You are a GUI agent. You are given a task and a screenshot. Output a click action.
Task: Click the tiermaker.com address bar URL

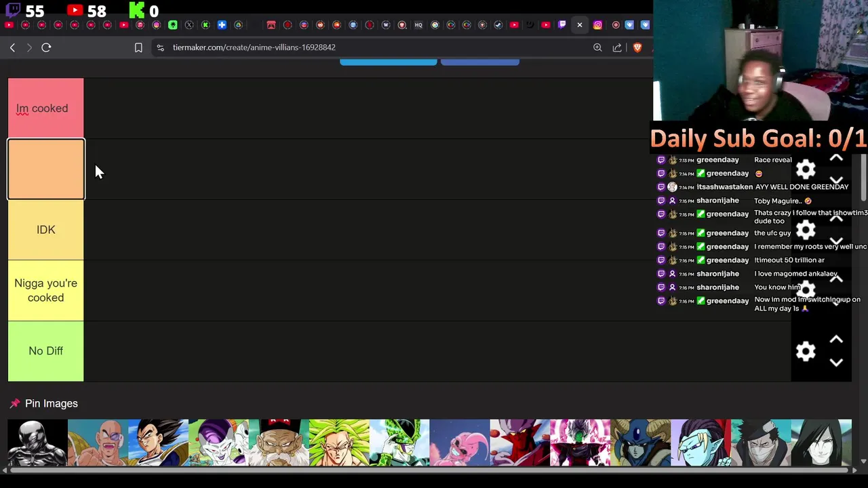254,47
